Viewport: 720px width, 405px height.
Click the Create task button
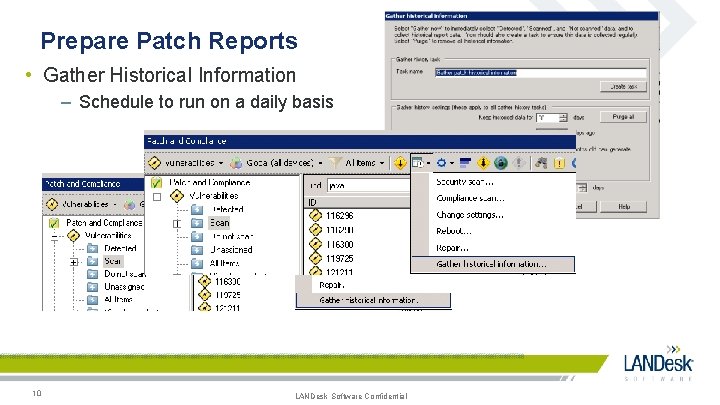[x=624, y=87]
